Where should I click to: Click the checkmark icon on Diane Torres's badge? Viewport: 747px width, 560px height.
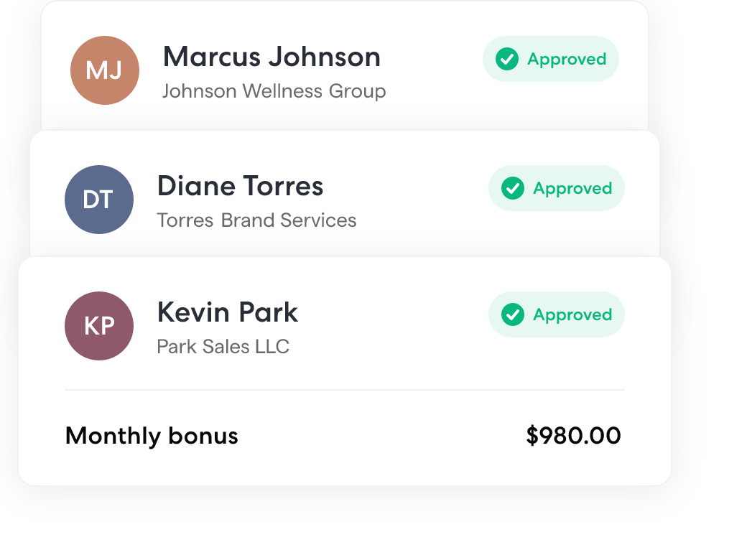click(514, 188)
